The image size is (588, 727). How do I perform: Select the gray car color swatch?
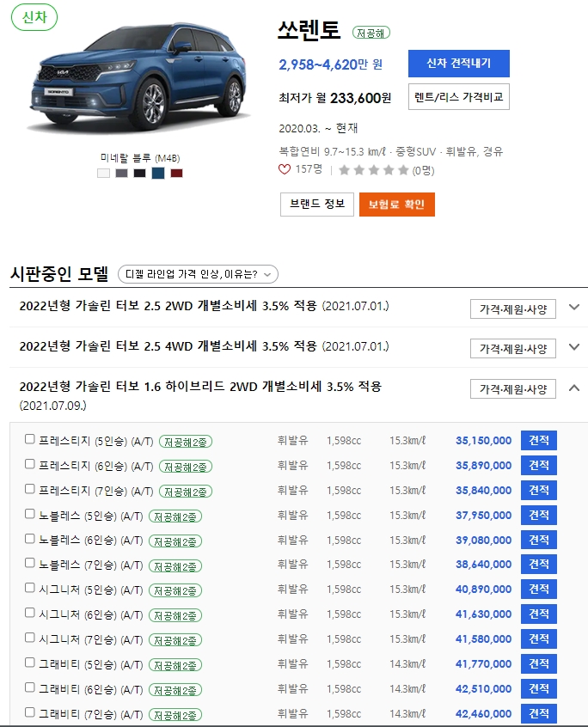(x=121, y=174)
